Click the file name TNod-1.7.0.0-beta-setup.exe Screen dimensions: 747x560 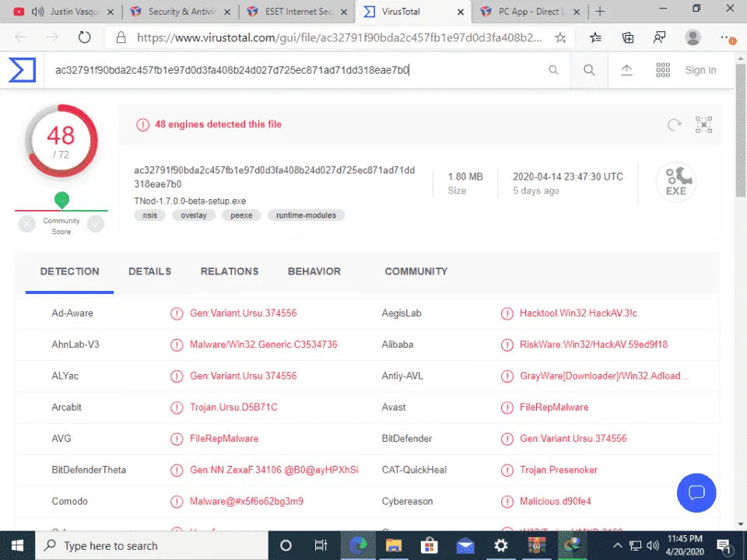[190, 201]
